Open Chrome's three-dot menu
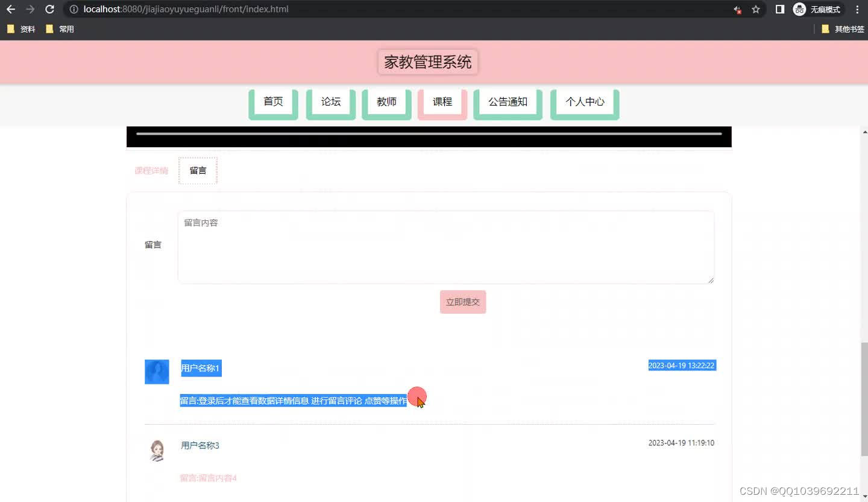Image resolution: width=868 pixels, height=502 pixels. (857, 9)
